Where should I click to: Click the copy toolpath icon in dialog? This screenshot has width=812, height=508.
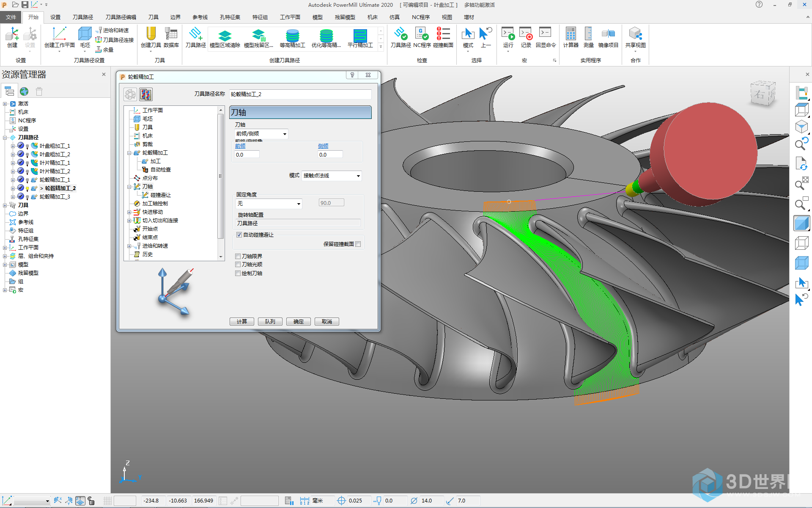[x=146, y=94]
